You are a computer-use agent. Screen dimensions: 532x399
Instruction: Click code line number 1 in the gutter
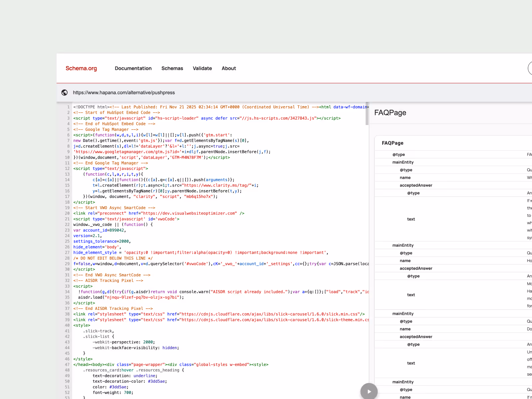click(x=68, y=107)
